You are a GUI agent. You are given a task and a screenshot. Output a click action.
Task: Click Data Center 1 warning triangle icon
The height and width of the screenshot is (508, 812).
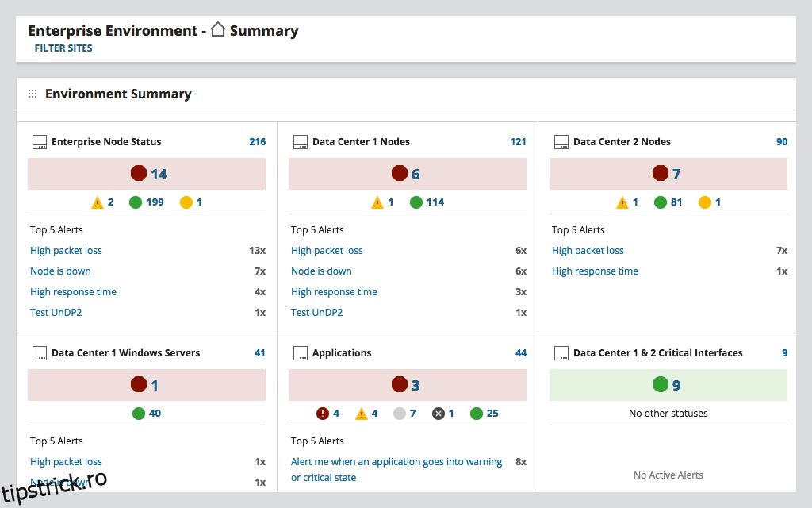pos(377,202)
